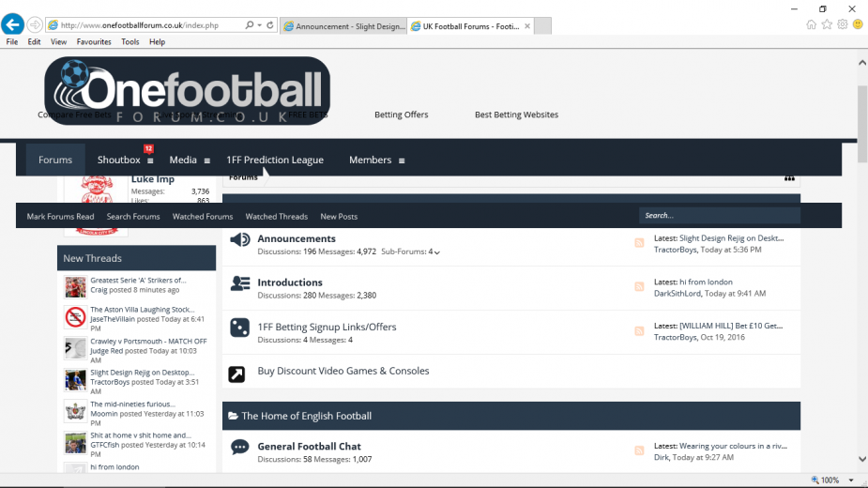Open the View menu

click(x=58, y=41)
